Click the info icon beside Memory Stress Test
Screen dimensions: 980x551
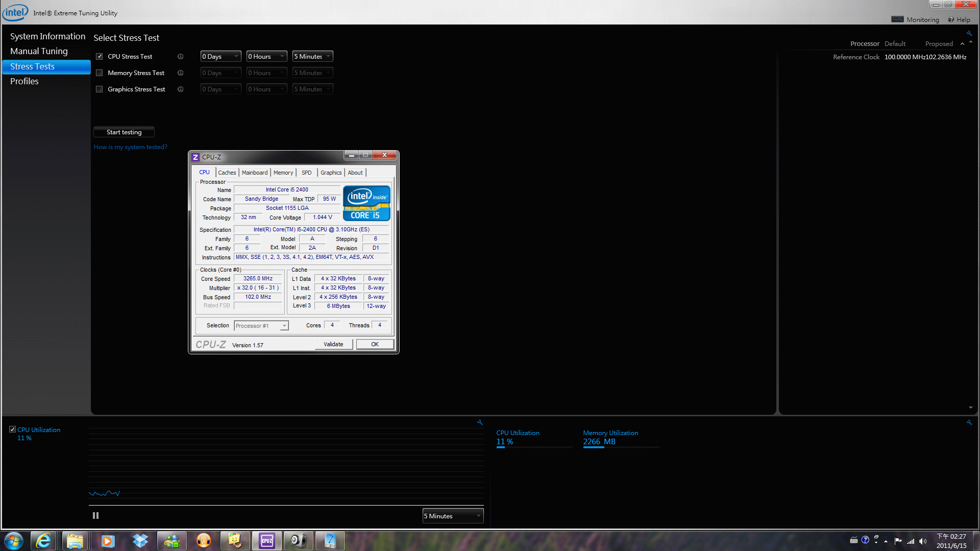180,73
